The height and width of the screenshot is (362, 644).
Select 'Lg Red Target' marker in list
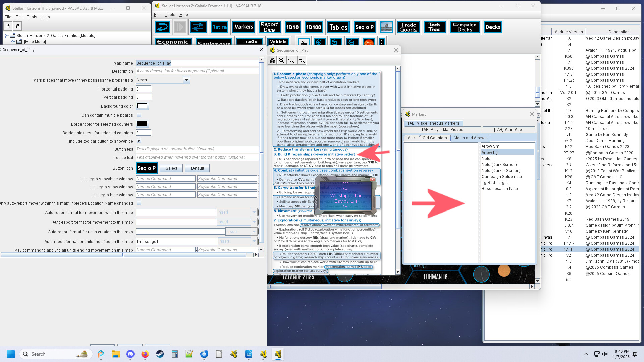495,183
